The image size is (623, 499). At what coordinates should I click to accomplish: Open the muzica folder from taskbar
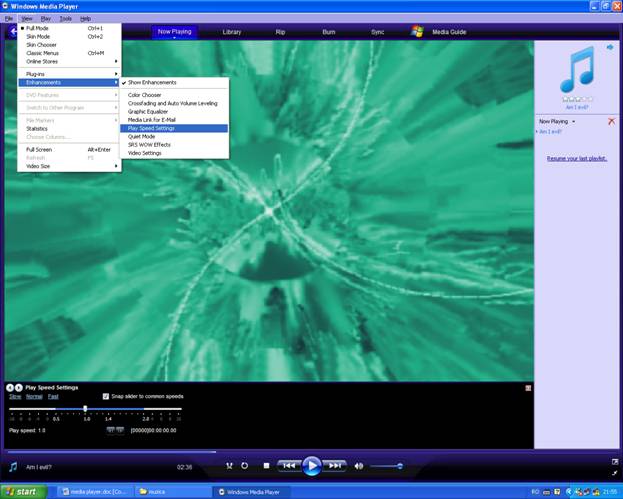[172, 492]
